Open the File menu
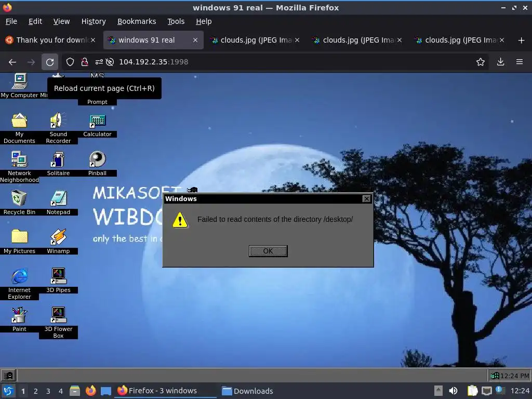The width and height of the screenshot is (532, 399). click(x=11, y=21)
